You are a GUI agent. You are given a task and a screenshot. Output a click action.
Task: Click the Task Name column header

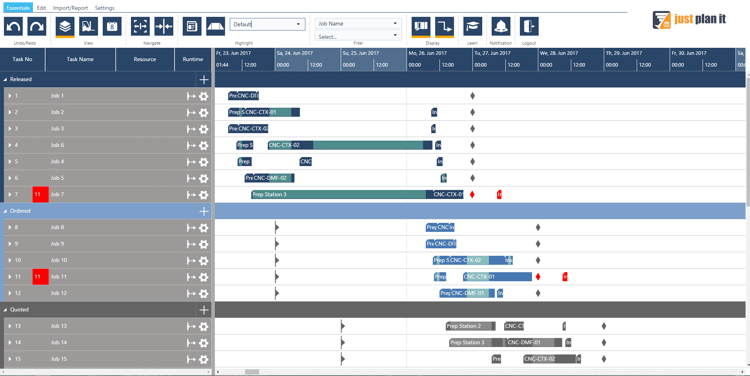coord(80,59)
